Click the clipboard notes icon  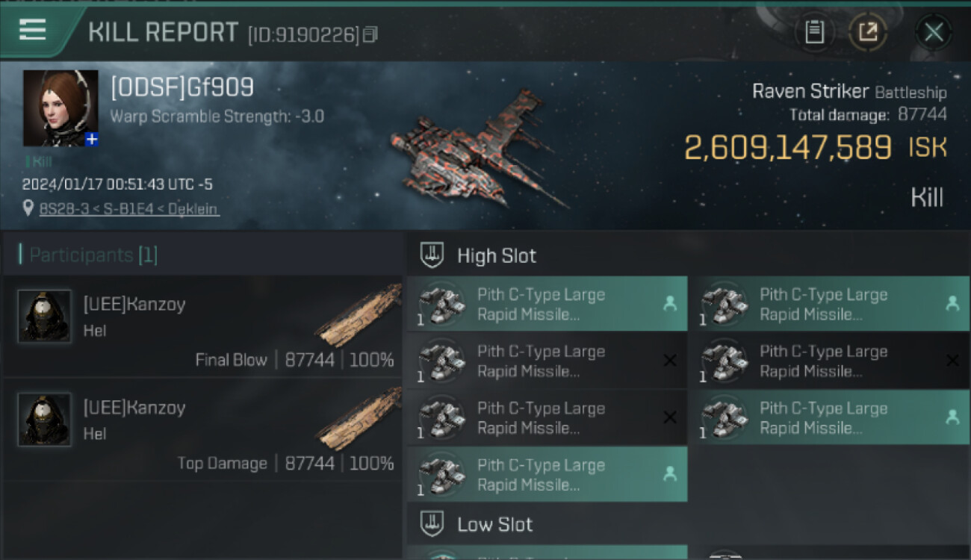click(814, 32)
